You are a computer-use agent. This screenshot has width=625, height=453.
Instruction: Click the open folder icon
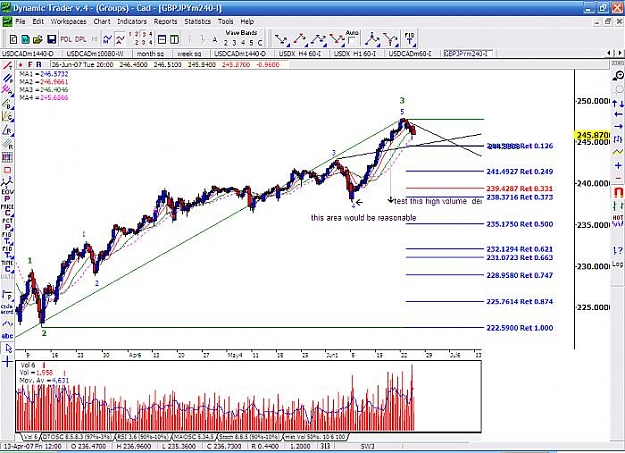(x=37, y=39)
